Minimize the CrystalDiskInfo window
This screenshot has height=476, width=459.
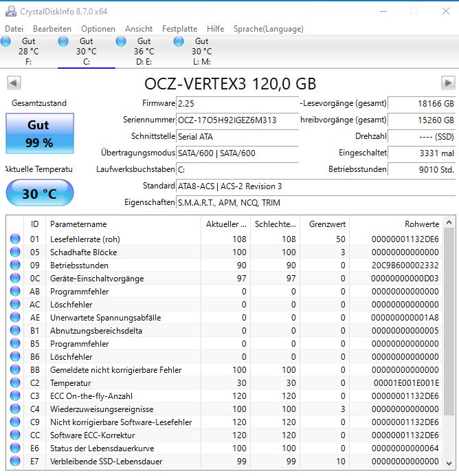383,12
